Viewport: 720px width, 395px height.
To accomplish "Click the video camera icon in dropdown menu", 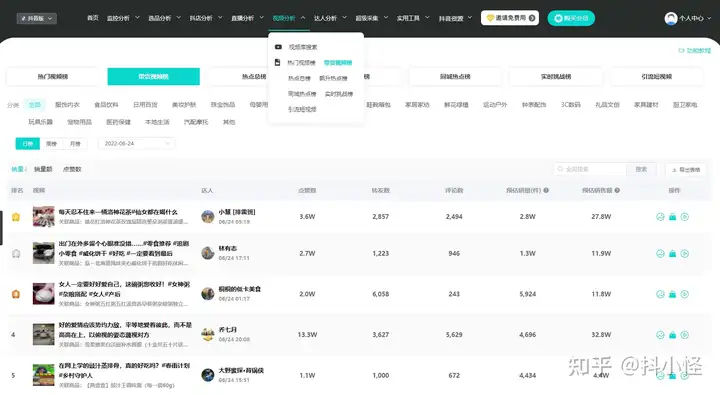I will pyautogui.click(x=278, y=47).
